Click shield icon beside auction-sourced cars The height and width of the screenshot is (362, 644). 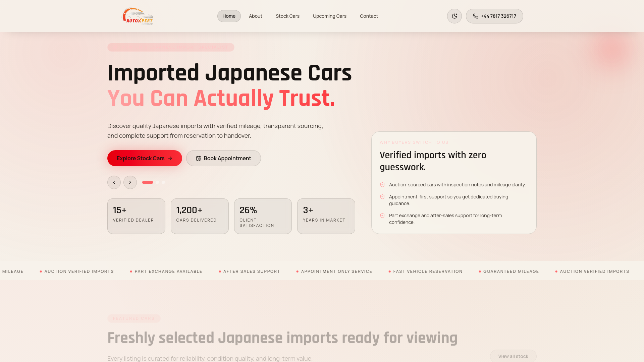point(382,185)
